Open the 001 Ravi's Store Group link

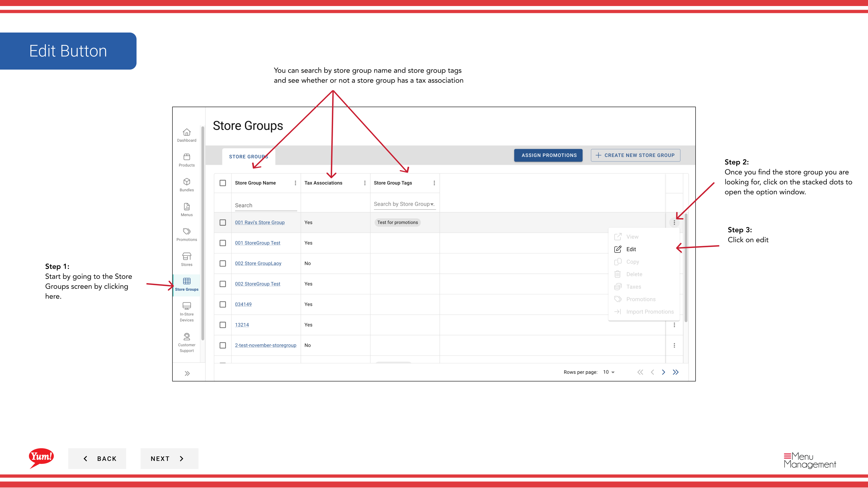click(x=260, y=223)
